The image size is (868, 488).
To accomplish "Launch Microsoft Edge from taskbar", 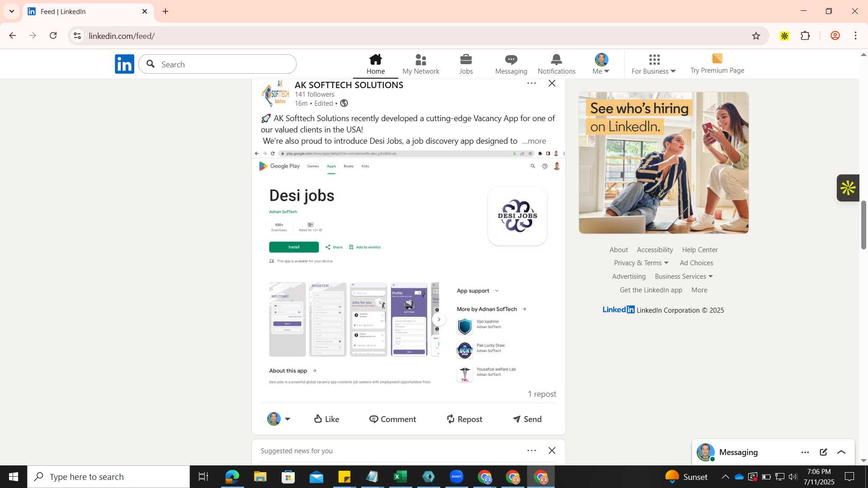I will pyautogui.click(x=232, y=477).
